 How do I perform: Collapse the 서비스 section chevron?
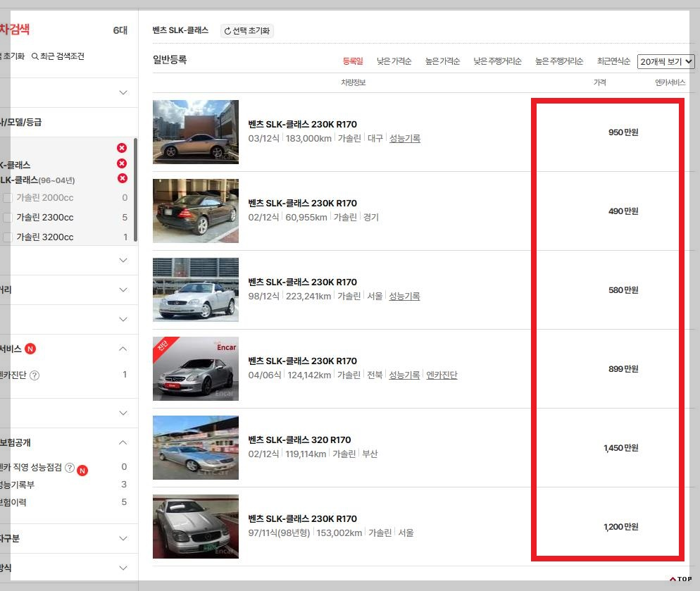point(123,349)
